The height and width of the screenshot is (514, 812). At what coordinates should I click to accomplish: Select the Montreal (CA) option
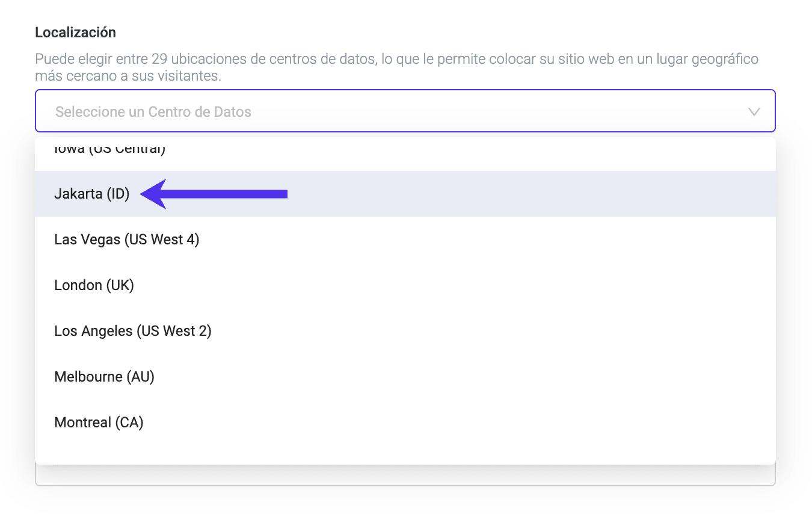click(x=99, y=423)
